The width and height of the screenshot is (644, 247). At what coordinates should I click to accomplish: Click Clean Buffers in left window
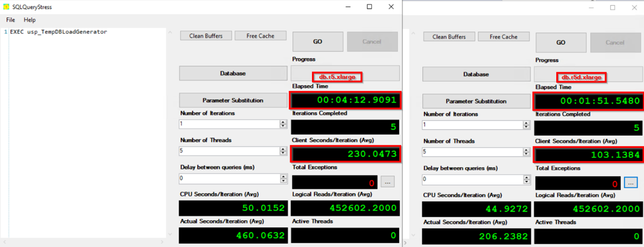(205, 36)
